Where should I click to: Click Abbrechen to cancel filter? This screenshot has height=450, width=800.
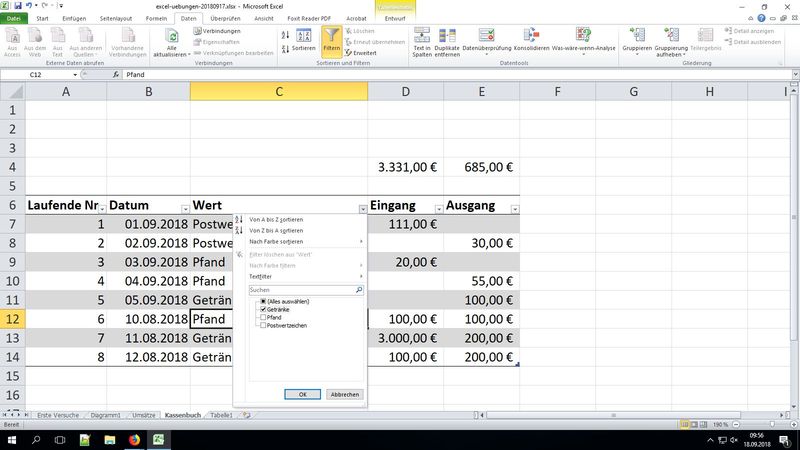[x=344, y=395]
